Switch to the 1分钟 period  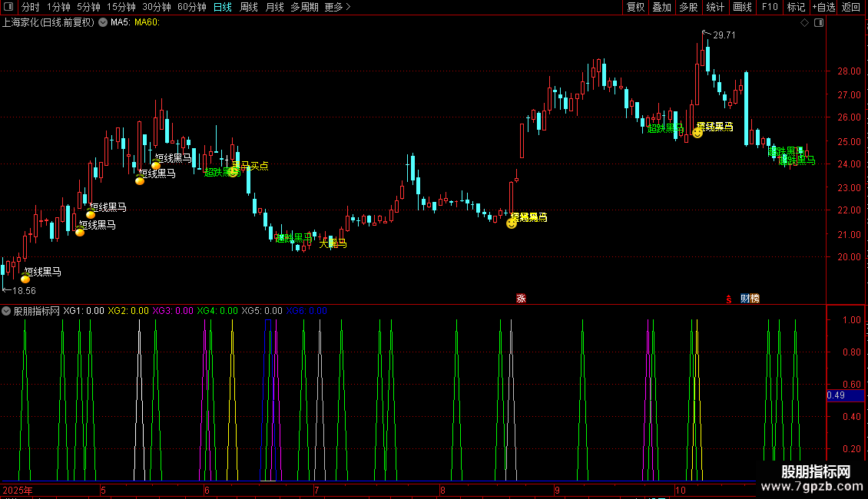[58, 7]
